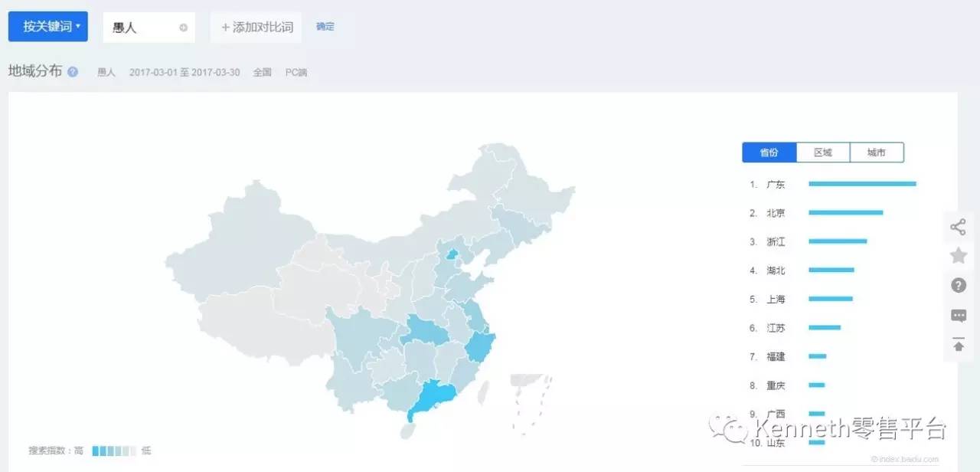Open the help question mark sidebar icon
This screenshot has width=980, height=472.
point(958,285)
